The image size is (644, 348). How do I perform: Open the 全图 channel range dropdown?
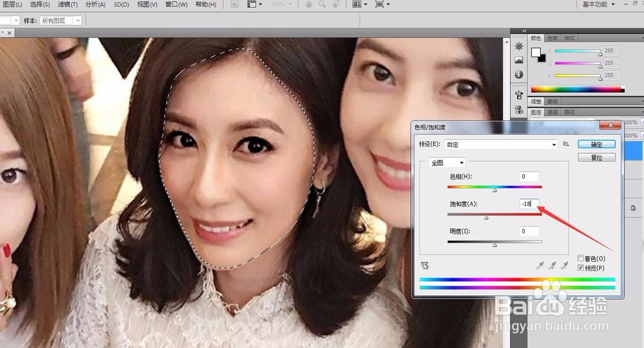click(448, 162)
